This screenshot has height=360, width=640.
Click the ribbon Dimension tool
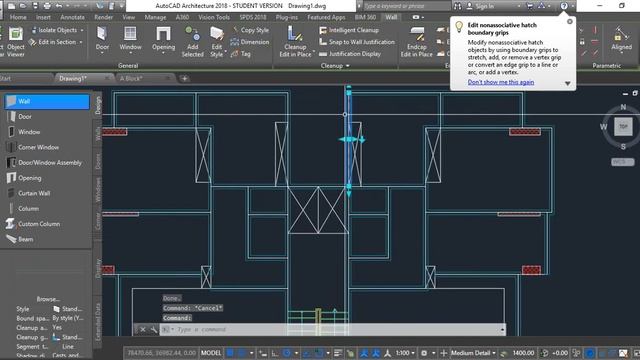(249, 42)
